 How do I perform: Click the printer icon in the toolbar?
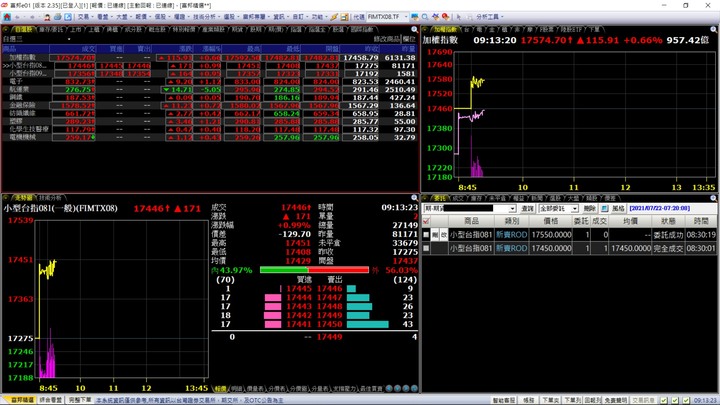[57, 17]
